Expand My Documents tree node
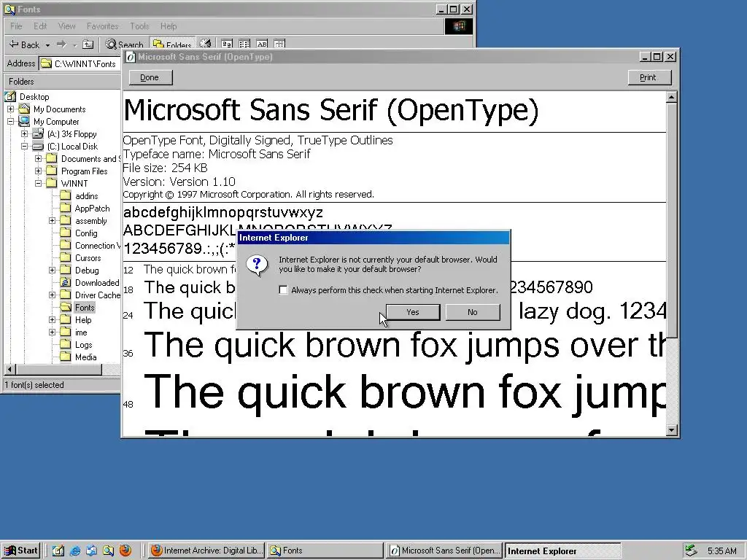This screenshot has width=747, height=560. pyautogui.click(x=11, y=109)
